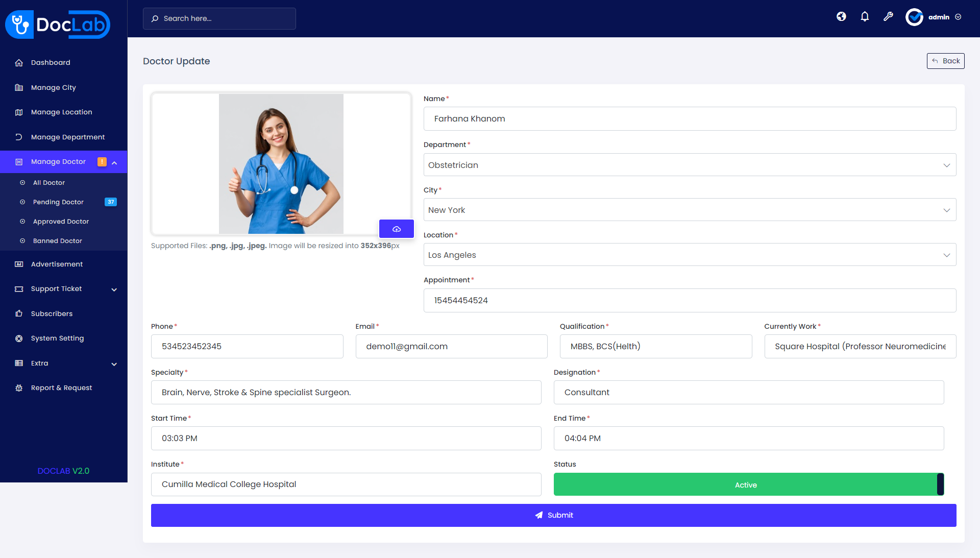Open the Banned Doctor page
This screenshot has height=558, width=980.
pyautogui.click(x=57, y=240)
